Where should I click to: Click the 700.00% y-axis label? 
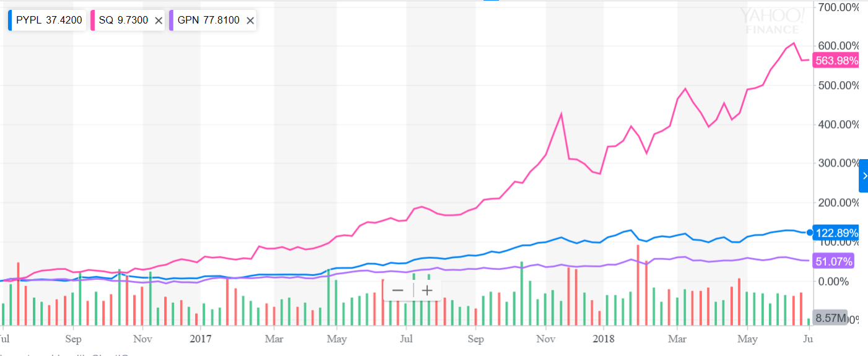pyautogui.click(x=837, y=7)
